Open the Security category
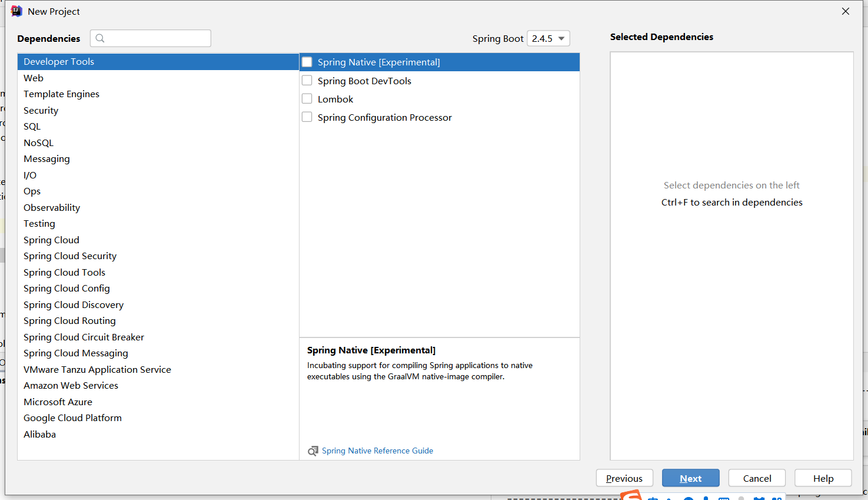This screenshot has height=500, width=868. pos(158,110)
